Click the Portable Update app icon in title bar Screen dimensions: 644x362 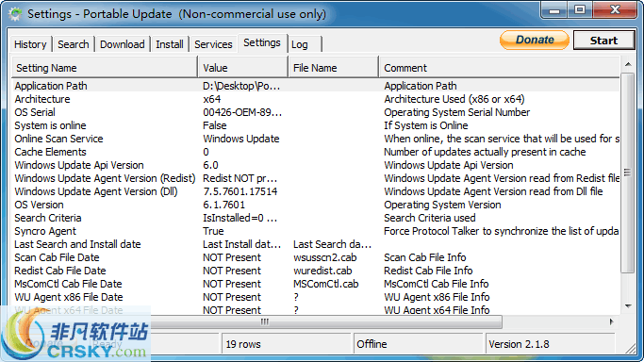point(16,14)
